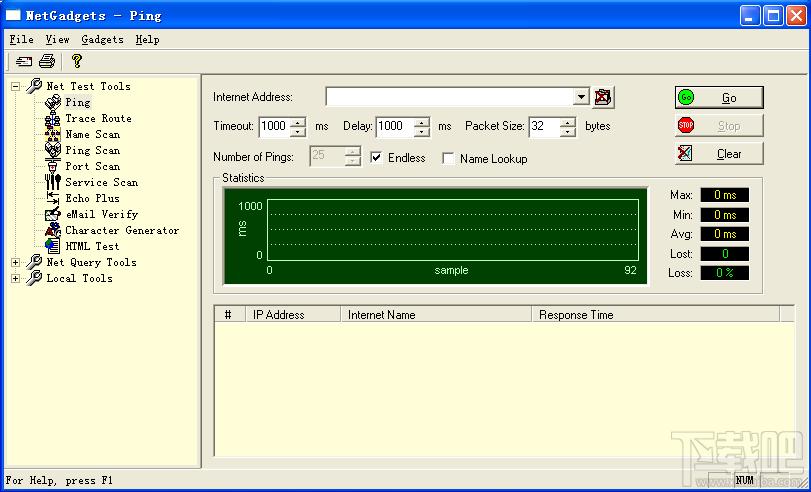Viewport: 811px width, 492px height.
Task: Open the File menu
Action: pyautogui.click(x=22, y=39)
